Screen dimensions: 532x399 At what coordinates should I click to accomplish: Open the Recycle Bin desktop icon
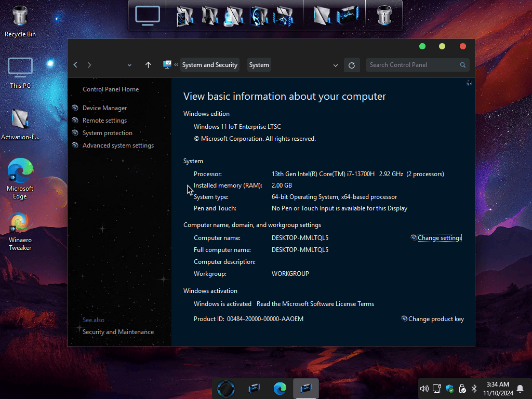coord(20,21)
